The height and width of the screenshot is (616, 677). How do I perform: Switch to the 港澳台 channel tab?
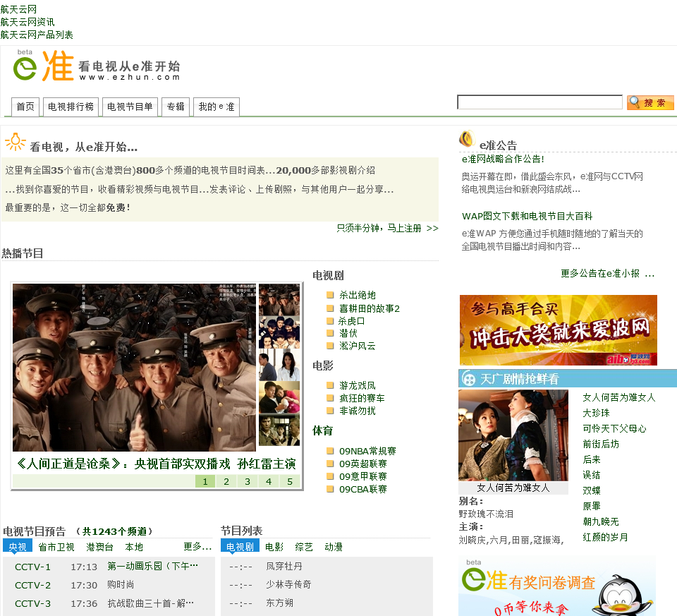(99, 547)
